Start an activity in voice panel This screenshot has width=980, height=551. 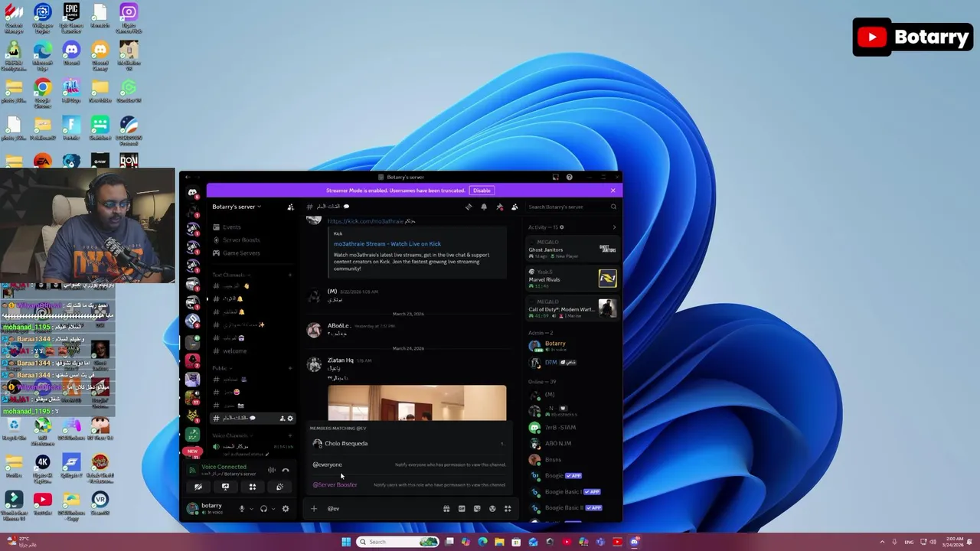tap(252, 487)
